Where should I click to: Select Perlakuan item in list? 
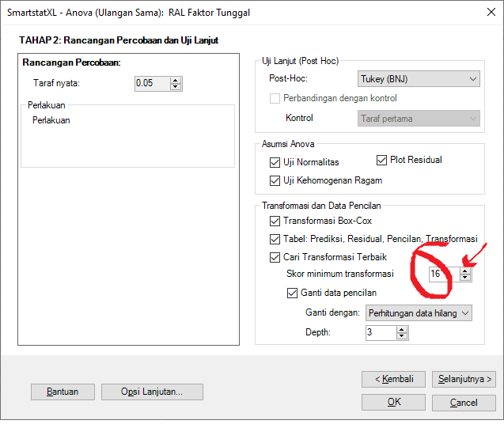(51, 121)
